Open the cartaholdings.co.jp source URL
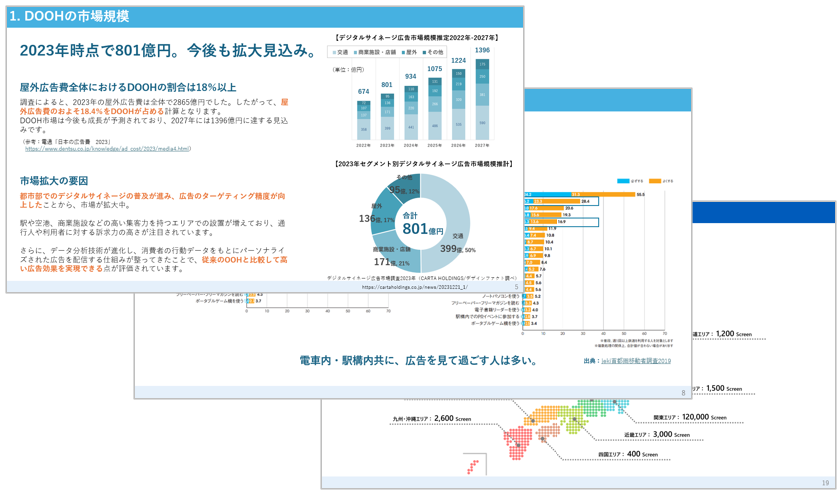This screenshot has width=838, height=493. click(x=424, y=286)
